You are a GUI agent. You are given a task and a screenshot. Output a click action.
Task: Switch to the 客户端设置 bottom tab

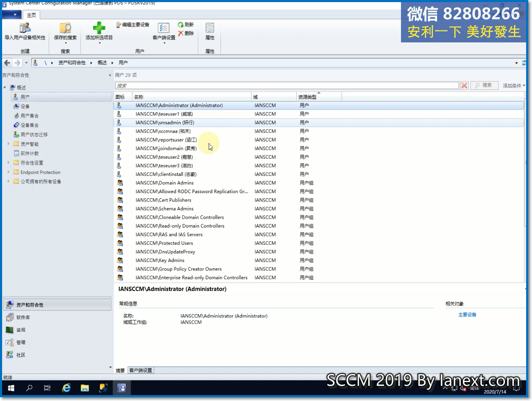141,370
